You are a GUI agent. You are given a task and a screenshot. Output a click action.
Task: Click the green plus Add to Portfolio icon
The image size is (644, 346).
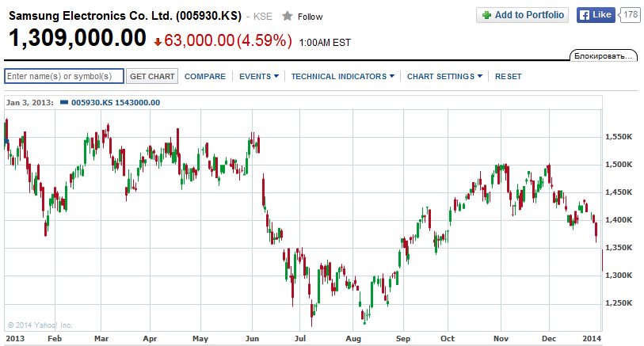486,15
